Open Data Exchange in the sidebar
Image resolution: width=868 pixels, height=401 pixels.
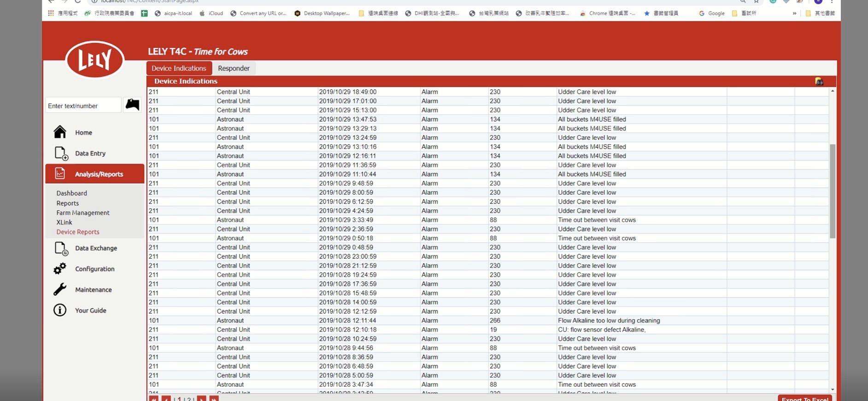96,248
